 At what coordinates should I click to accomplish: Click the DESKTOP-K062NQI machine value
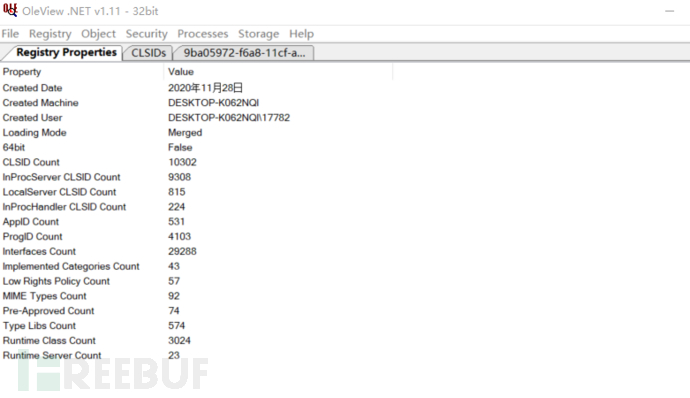[x=213, y=103]
